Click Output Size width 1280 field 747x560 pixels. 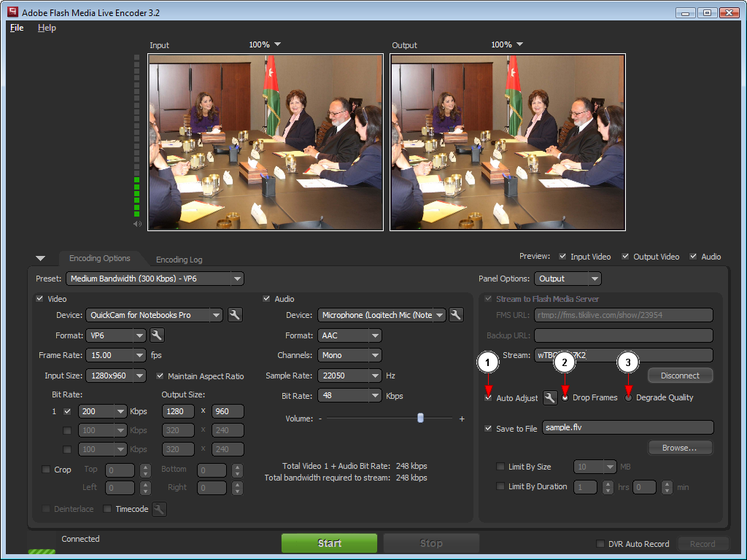[178, 411]
